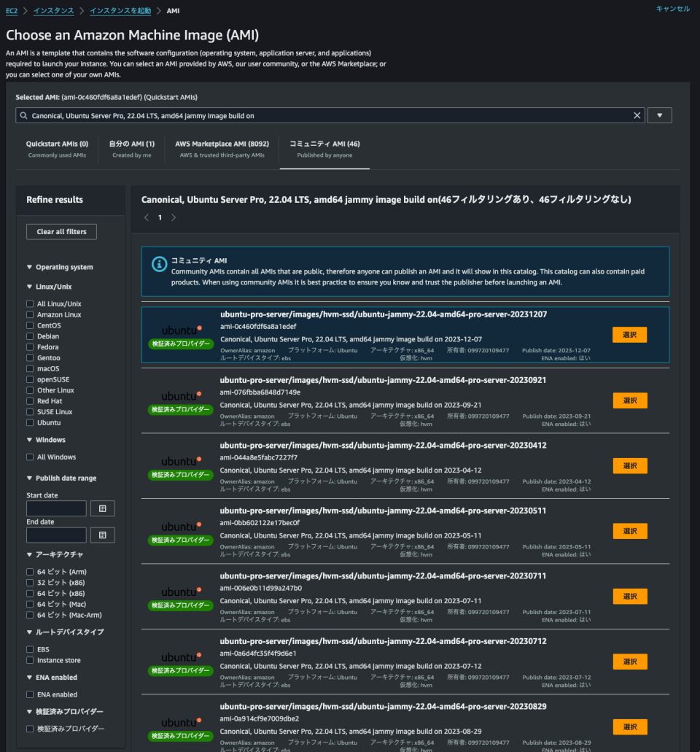Select ami-0c460fdf6a8a1edef with its 選択 button
Viewport: 700px width, 752px height.
[630, 334]
